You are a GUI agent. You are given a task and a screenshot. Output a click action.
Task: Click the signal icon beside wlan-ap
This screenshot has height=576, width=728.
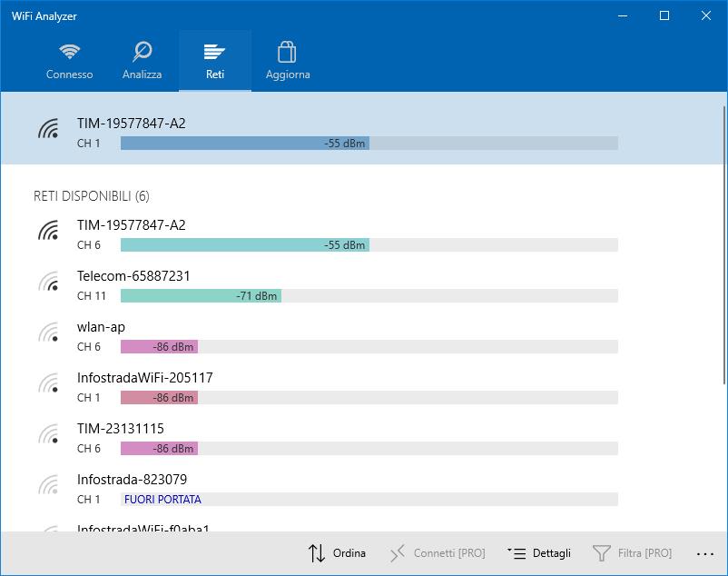click(48, 333)
